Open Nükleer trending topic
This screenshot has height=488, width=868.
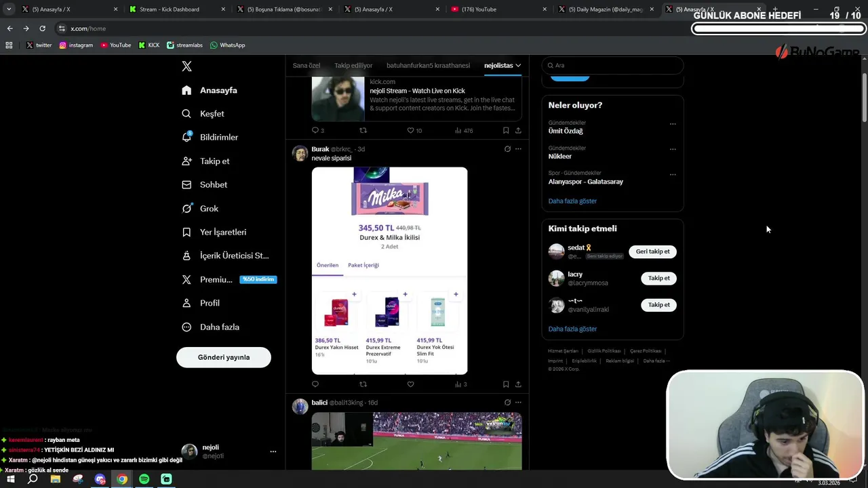[561, 157]
